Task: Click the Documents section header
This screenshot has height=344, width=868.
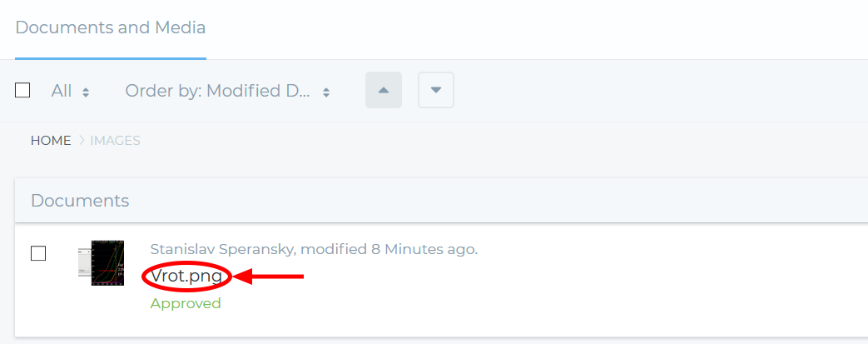Action: point(80,201)
